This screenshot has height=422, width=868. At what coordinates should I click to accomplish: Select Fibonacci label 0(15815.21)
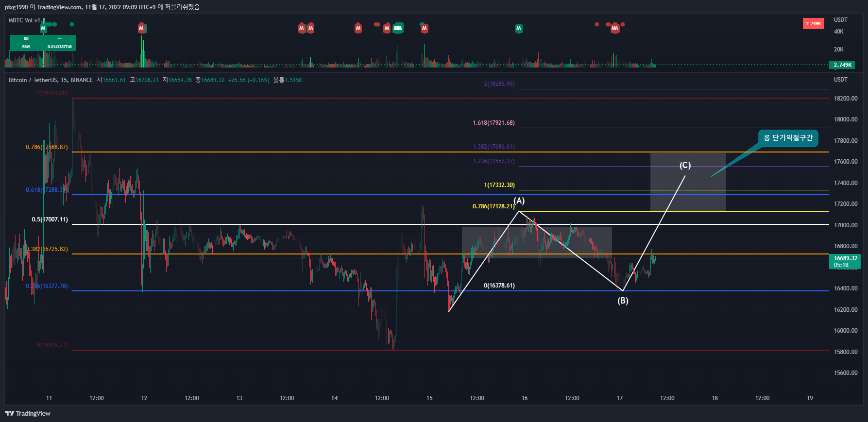click(x=52, y=345)
